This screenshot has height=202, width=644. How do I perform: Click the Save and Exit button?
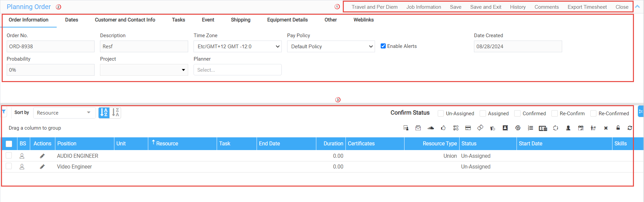click(485, 7)
